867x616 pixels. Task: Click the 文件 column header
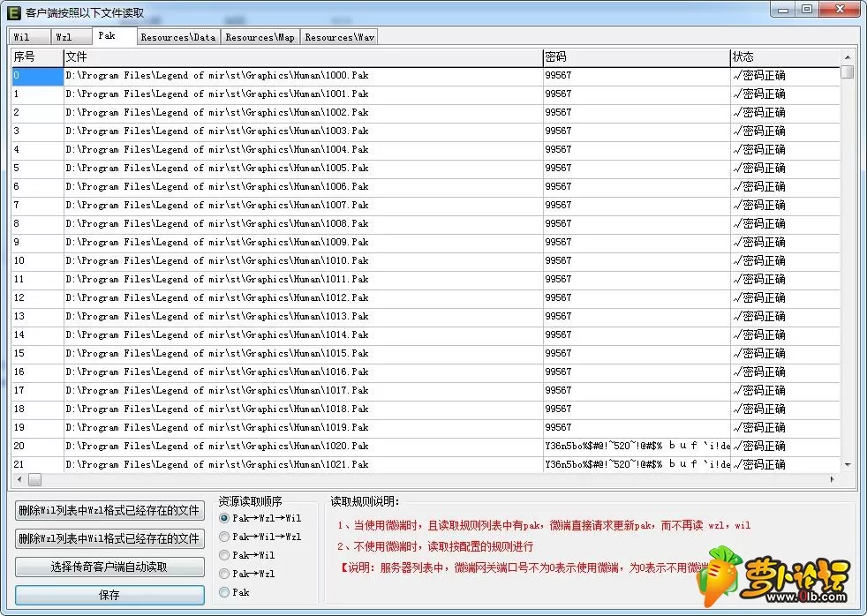pos(303,56)
